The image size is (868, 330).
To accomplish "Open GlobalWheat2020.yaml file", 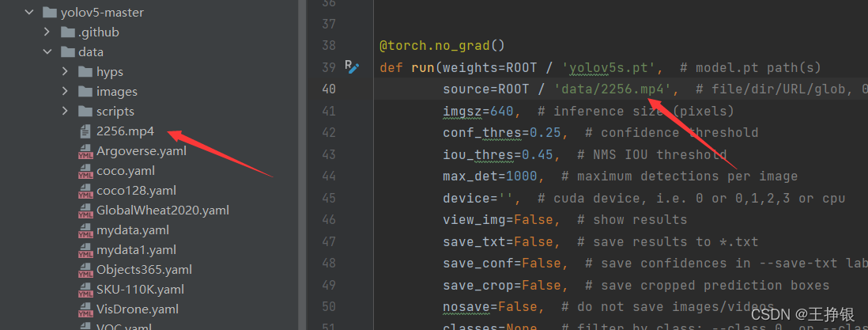I will 163,211.
